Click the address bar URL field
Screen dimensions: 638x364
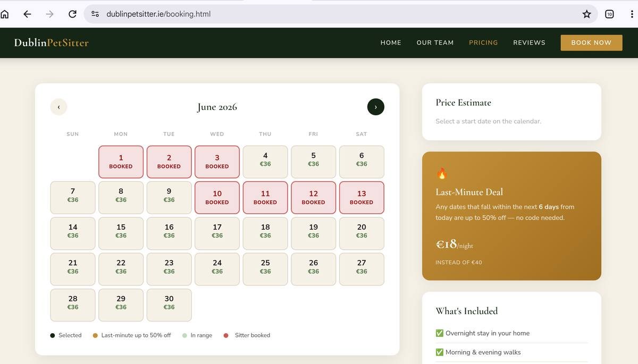point(340,14)
